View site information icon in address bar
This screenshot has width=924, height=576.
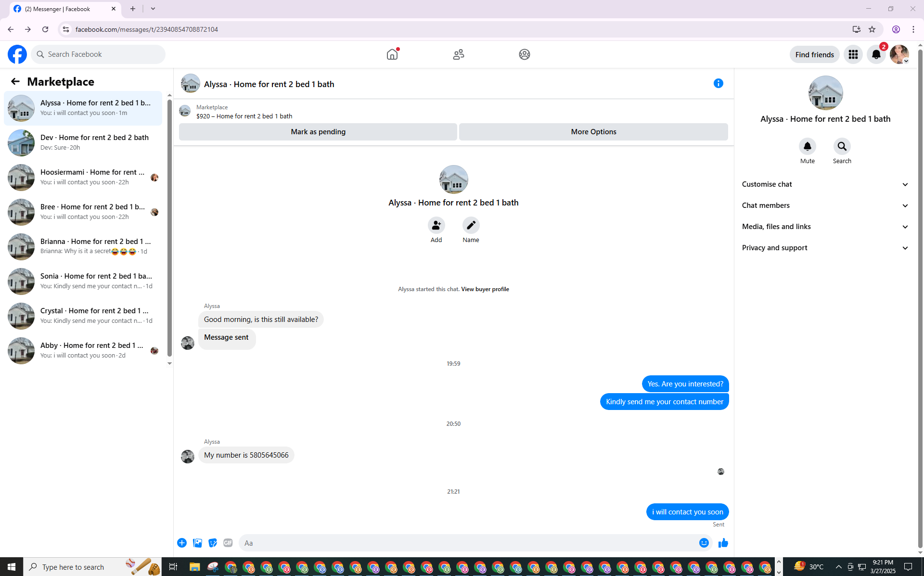[x=66, y=29]
